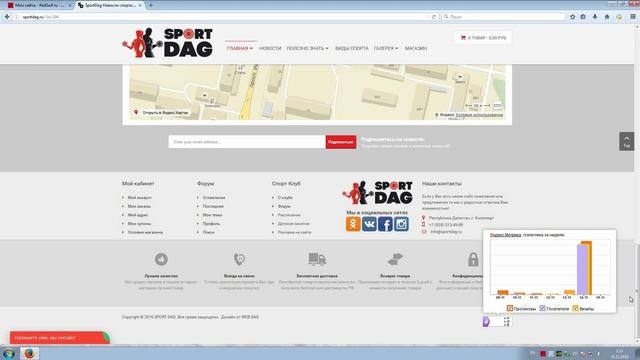Click the smiley avatar icon in toolbar

(x=619, y=17)
